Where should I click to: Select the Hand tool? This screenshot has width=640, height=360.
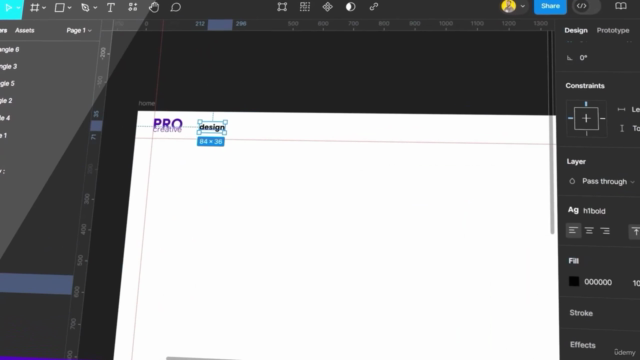[x=154, y=7]
